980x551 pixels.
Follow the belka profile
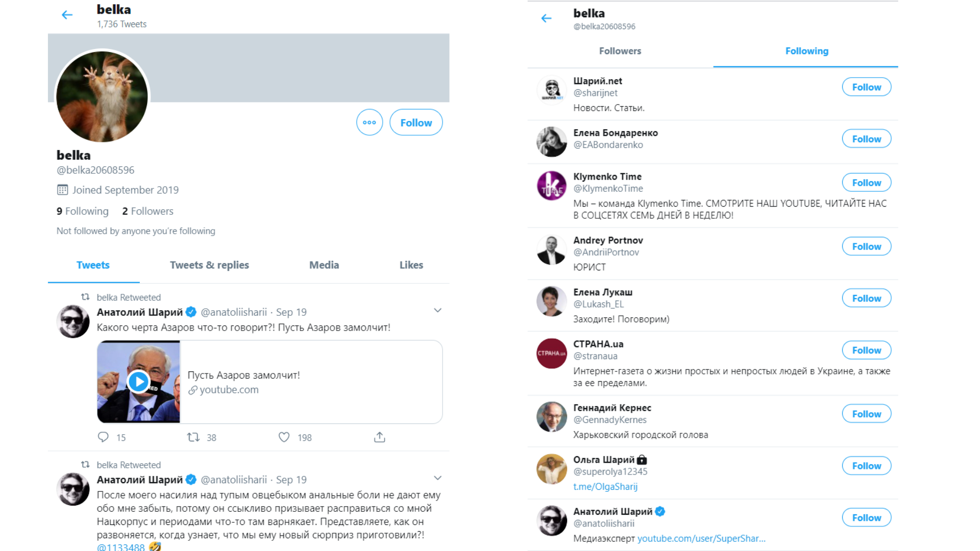(x=415, y=122)
